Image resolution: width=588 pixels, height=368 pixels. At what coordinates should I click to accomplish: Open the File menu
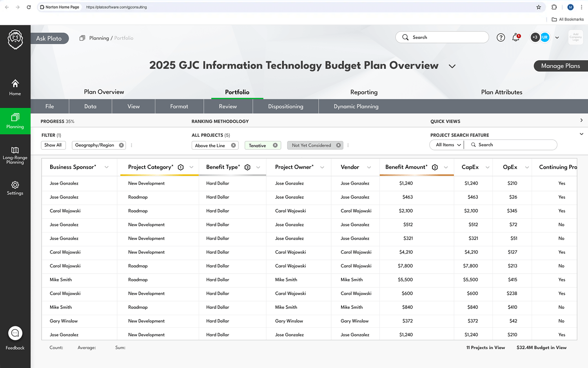(50, 106)
